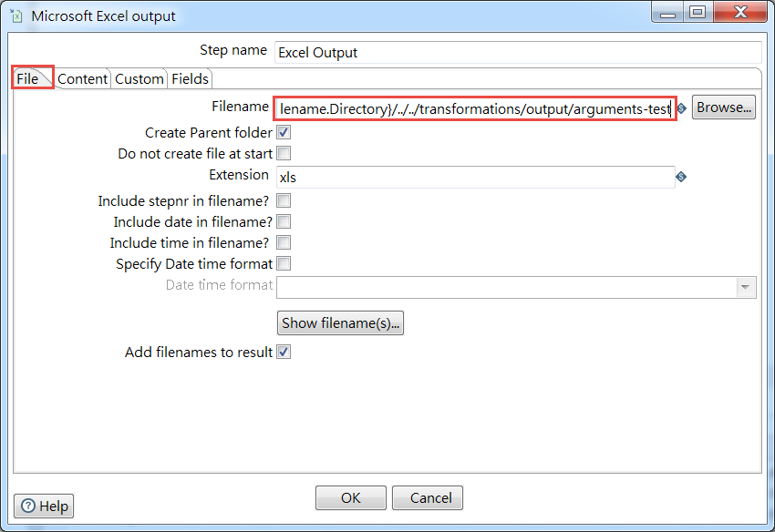Click the Excel icon in the title bar
The height and width of the screenshot is (532, 775).
[x=16, y=15]
